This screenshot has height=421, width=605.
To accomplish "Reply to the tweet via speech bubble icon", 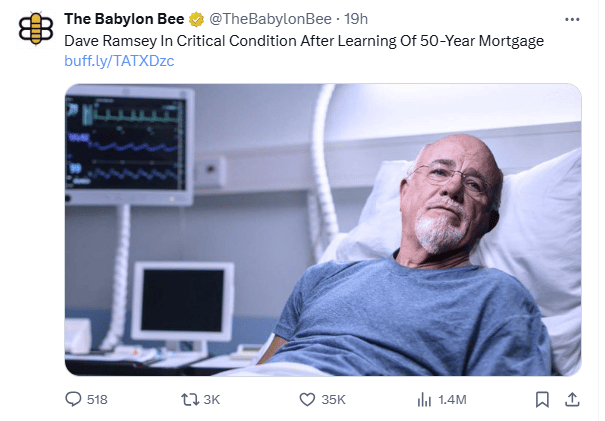I will [72, 399].
